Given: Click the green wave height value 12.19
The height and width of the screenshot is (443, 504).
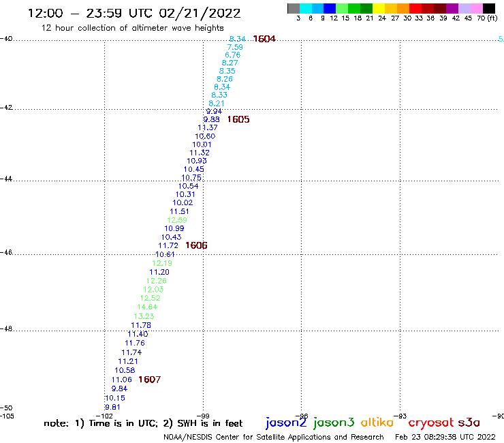Looking at the screenshot, I should (162, 263).
